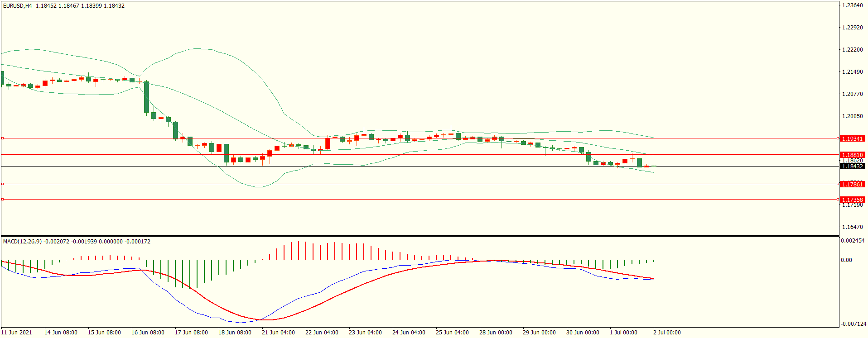868x338 pixels.
Task: Click the 1 Jul 00:00 time label
Action: pos(623,333)
